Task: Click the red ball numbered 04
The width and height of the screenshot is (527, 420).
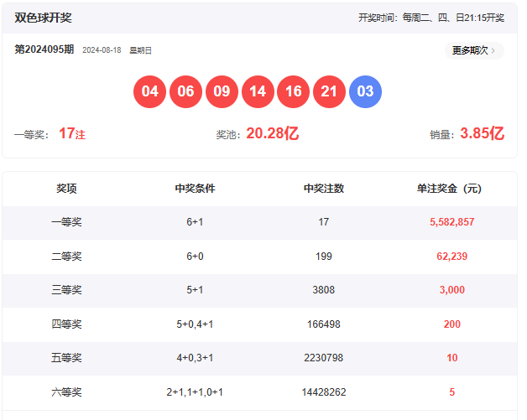Action: point(150,91)
